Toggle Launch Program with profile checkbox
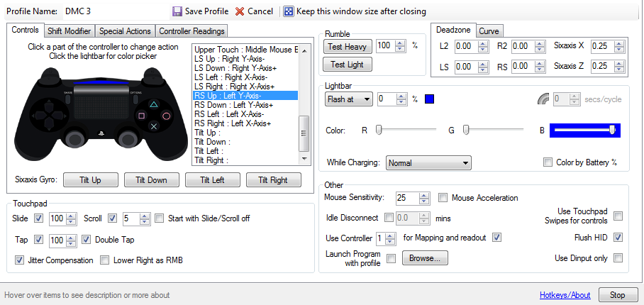 tap(392, 258)
